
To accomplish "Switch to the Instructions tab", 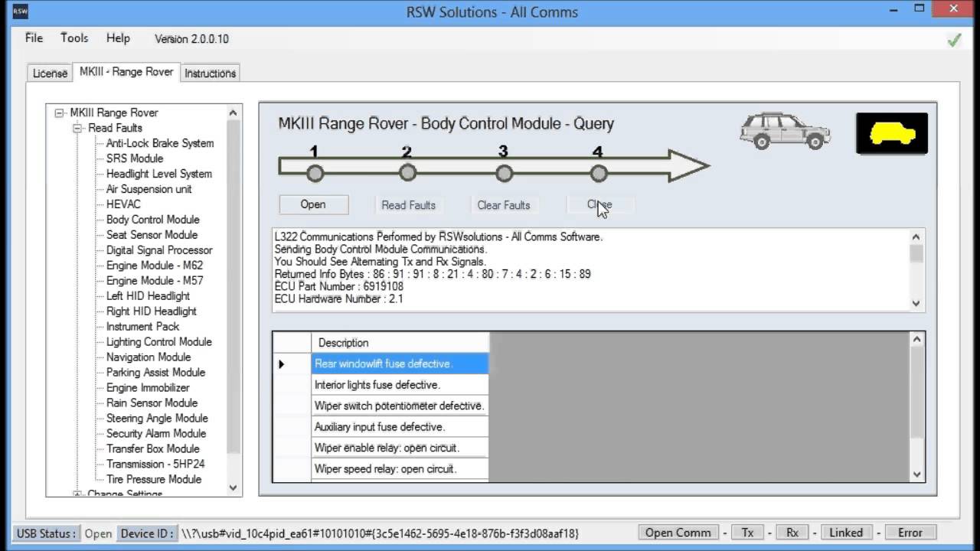I will (210, 73).
